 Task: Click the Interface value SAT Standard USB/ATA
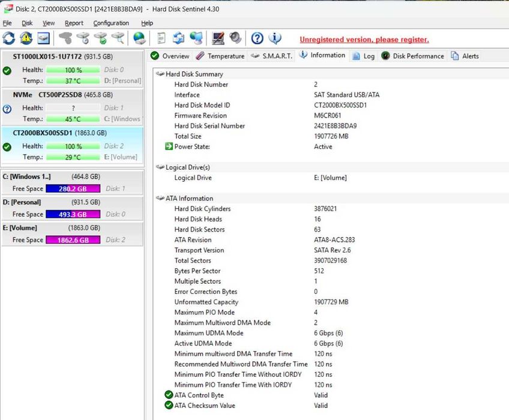click(347, 94)
